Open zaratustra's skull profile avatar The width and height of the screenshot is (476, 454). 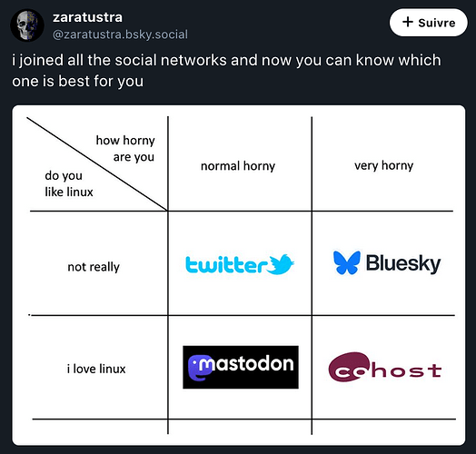[27, 25]
